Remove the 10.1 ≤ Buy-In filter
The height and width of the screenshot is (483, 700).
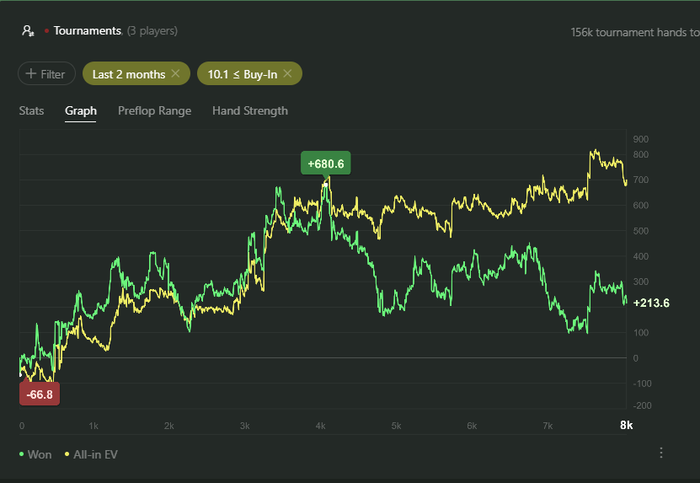click(288, 74)
